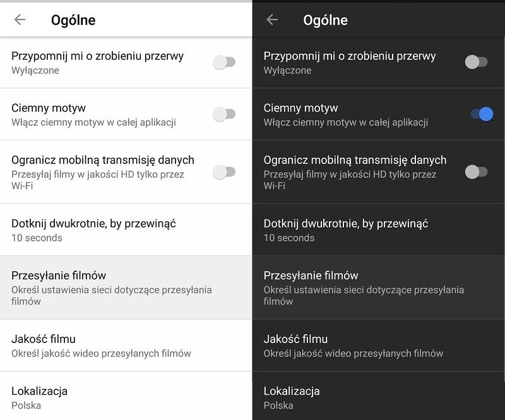Screen dimensions: 505x420
Task: Toggle break reminder switch in dark panel
Action: point(476,62)
